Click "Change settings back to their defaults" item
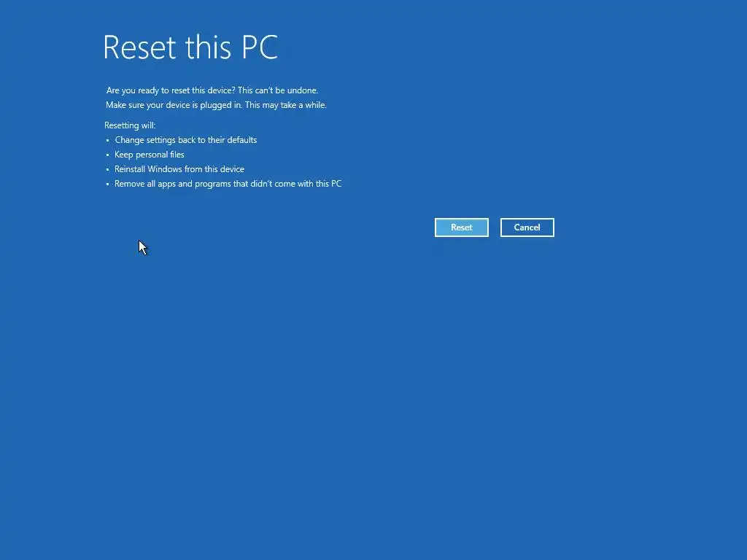This screenshot has width=747, height=560. click(x=186, y=140)
